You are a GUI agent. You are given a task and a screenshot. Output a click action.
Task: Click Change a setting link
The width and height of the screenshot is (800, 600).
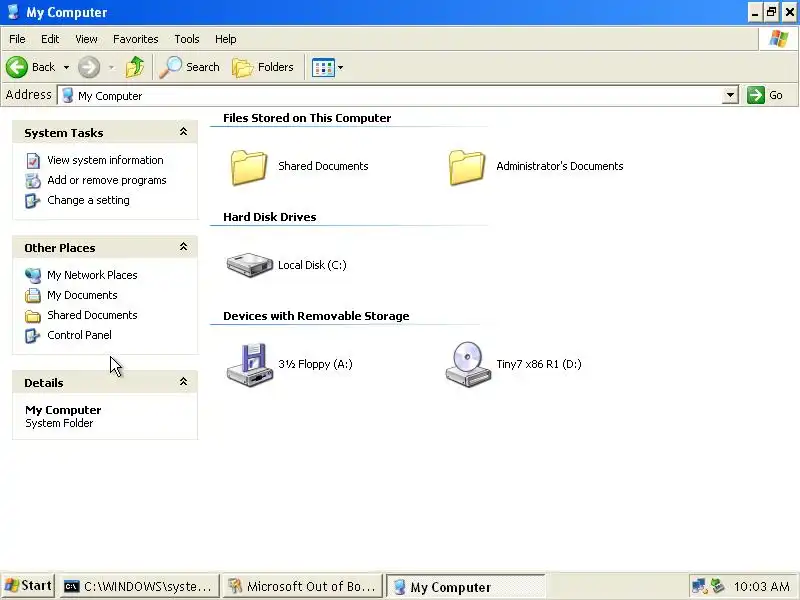[88, 200]
